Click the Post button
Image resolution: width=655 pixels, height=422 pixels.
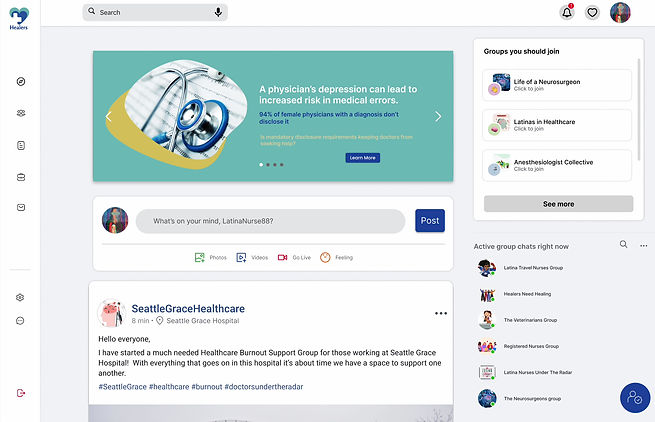tap(430, 221)
